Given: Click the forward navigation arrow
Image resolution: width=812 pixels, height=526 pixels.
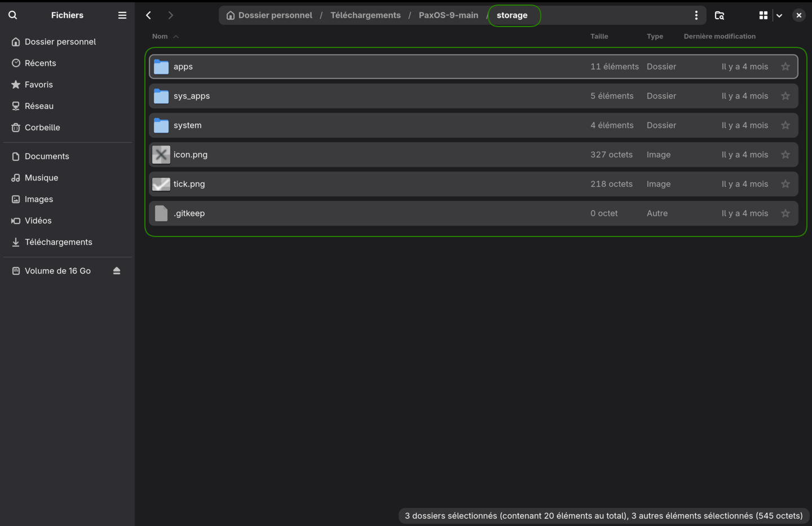Looking at the screenshot, I should point(171,15).
